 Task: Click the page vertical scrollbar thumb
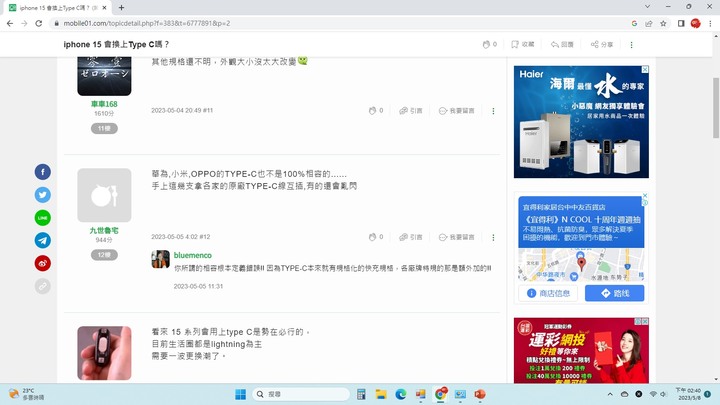pos(715,108)
